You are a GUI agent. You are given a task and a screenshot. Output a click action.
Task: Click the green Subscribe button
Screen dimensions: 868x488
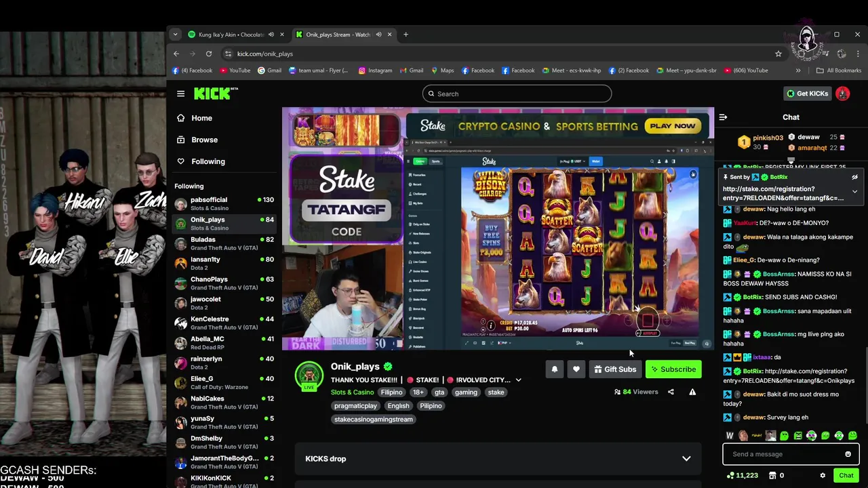click(x=673, y=369)
